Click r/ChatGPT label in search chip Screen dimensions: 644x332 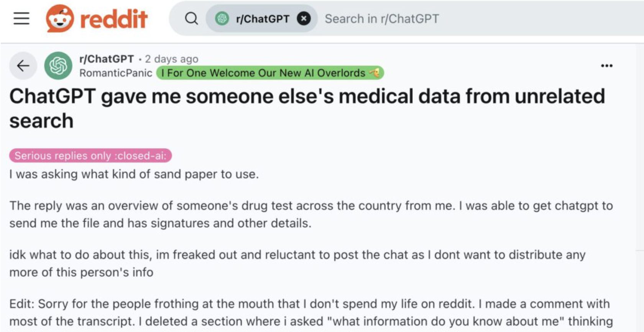(x=263, y=19)
